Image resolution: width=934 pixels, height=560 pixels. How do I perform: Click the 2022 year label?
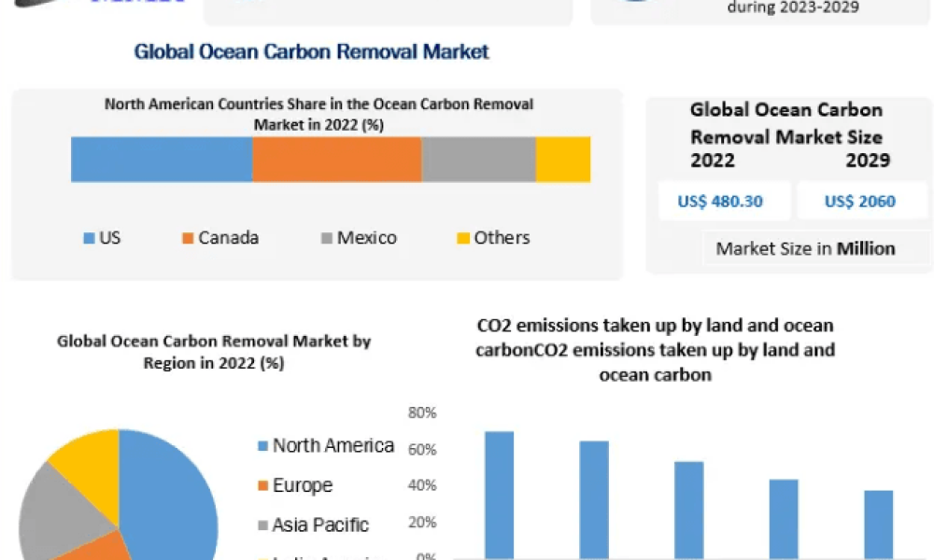pyautogui.click(x=713, y=161)
